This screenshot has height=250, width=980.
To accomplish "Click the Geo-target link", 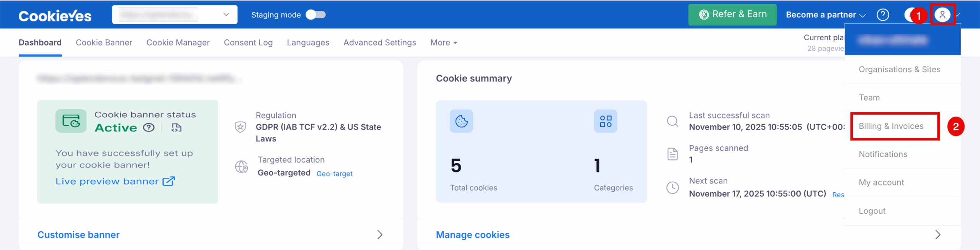I will click(334, 174).
